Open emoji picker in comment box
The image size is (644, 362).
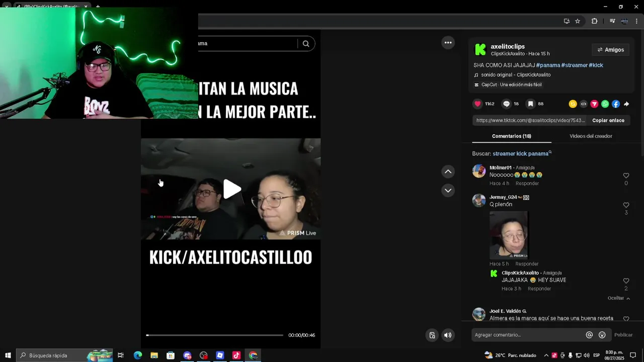[602, 335]
